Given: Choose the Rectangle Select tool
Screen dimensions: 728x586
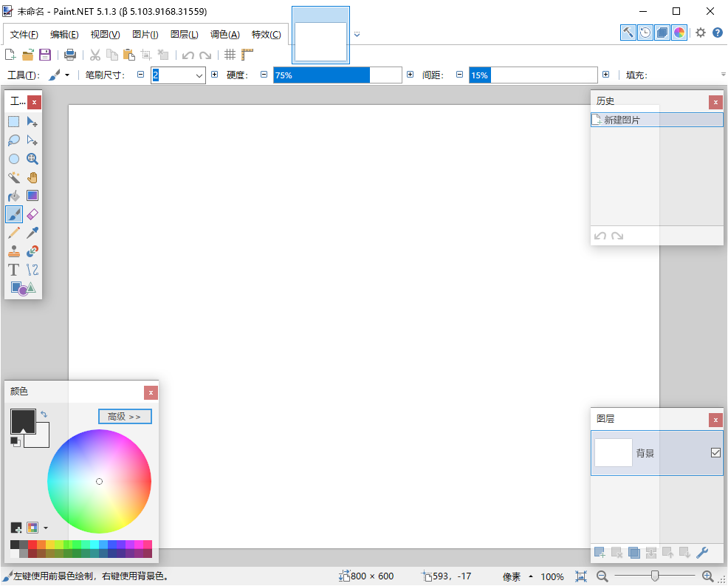Looking at the screenshot, I should (13, 121).
